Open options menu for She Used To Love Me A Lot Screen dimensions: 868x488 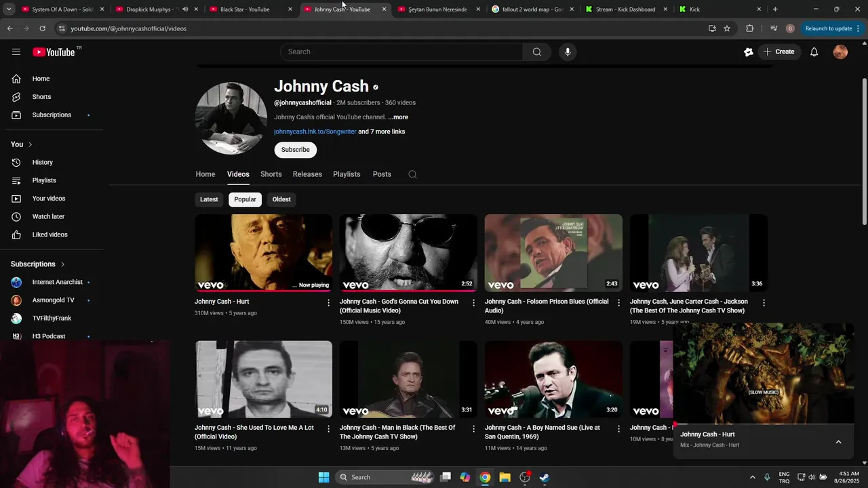click(329, 428)
